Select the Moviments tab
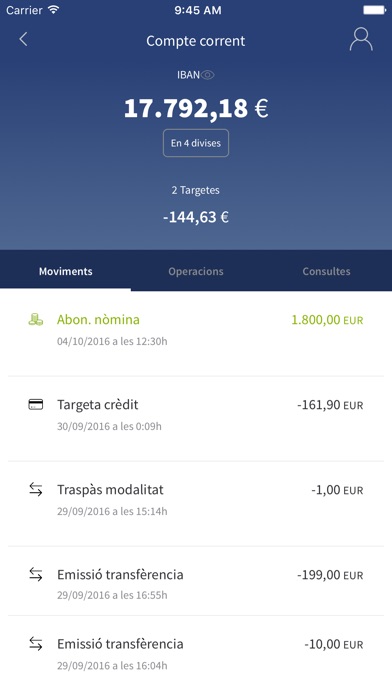392x696 pixels. coord(66,271)
